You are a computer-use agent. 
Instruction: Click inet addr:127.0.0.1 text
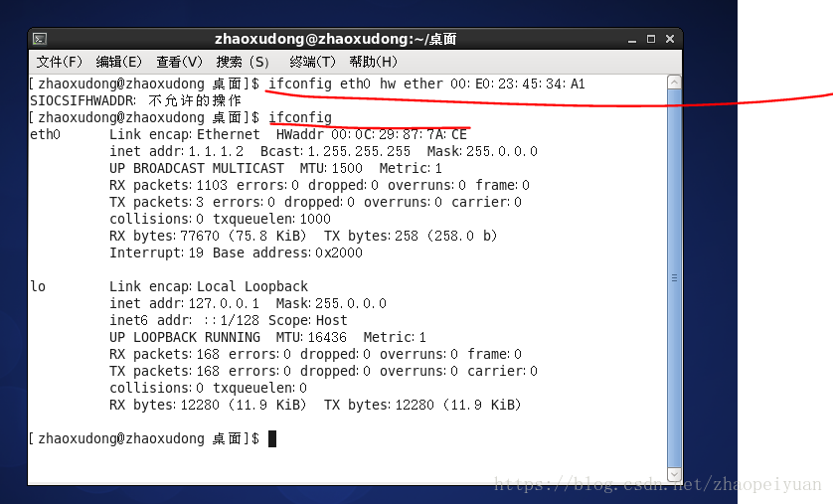click(184, 304)
